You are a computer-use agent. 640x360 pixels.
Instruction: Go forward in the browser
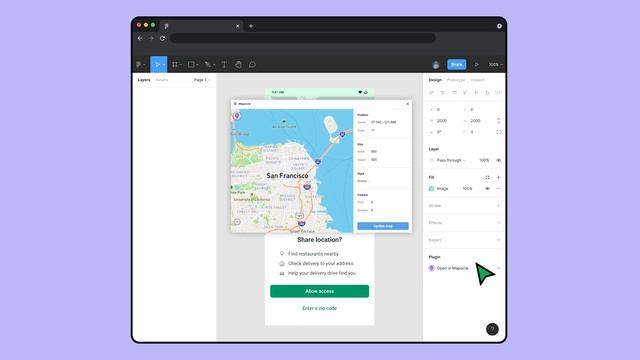click(x=151, y=38)
